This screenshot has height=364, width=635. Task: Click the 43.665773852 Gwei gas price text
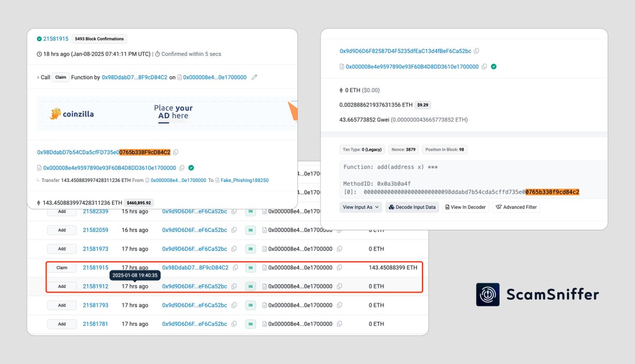pyautogui.click(x=364, y=120)
